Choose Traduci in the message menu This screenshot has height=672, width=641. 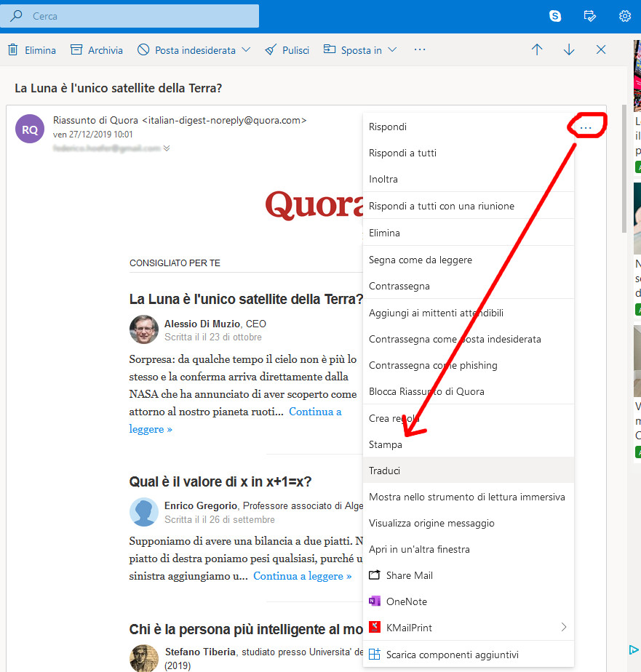[x=385, y=471]
